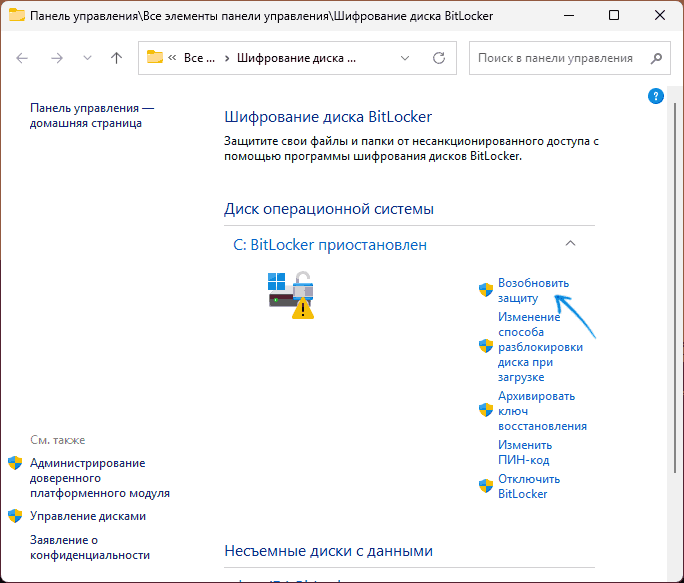
Task: Click Возобновить защиту link
Action: pyautogui.click(x=533, y=291)
